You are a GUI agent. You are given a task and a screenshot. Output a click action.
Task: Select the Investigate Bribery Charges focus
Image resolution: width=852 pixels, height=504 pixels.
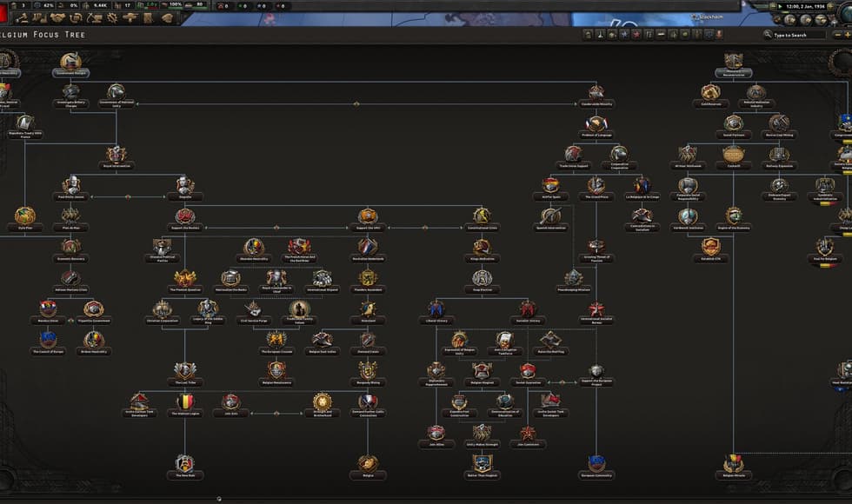tap(70, 96)
